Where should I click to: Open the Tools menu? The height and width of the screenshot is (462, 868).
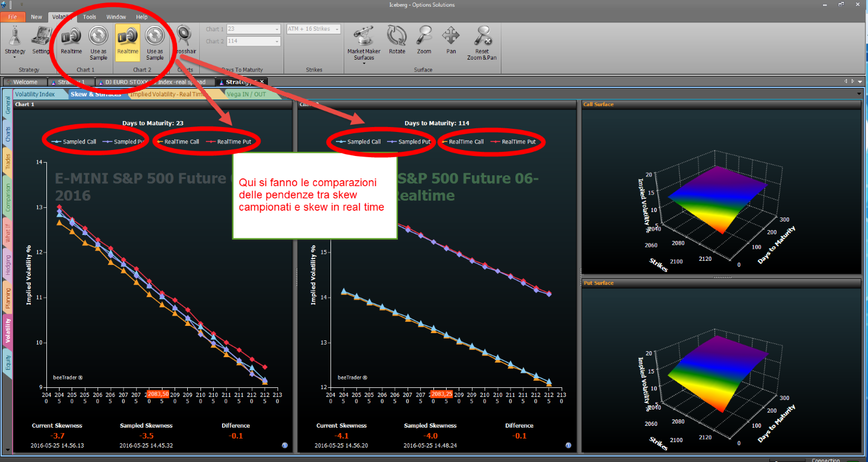(x=90, y=17)
